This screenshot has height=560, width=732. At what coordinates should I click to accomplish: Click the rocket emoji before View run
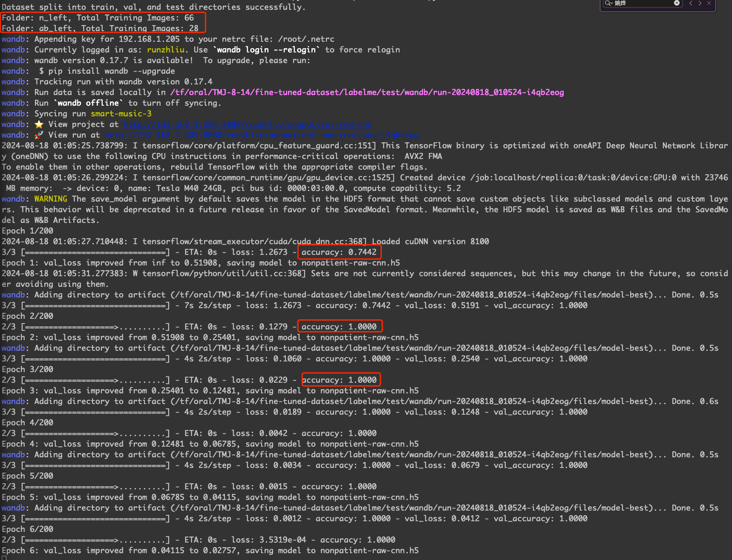39,135
